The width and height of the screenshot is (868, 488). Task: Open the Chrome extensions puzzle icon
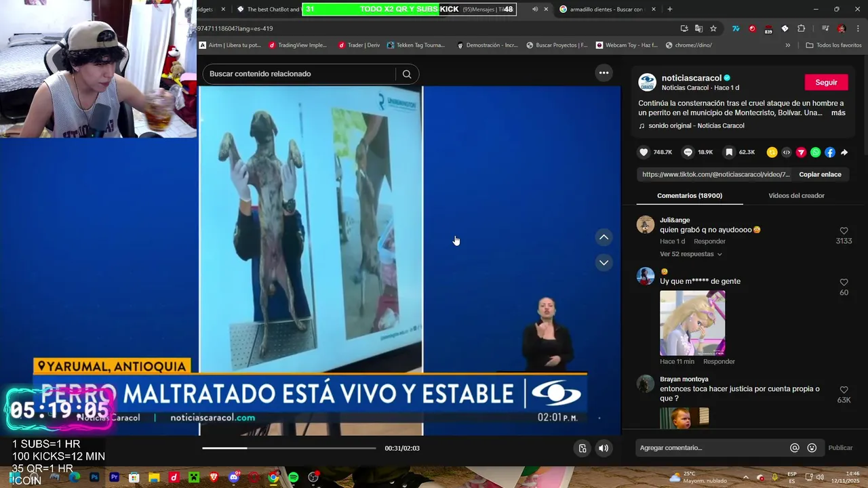tap(802, 28)
